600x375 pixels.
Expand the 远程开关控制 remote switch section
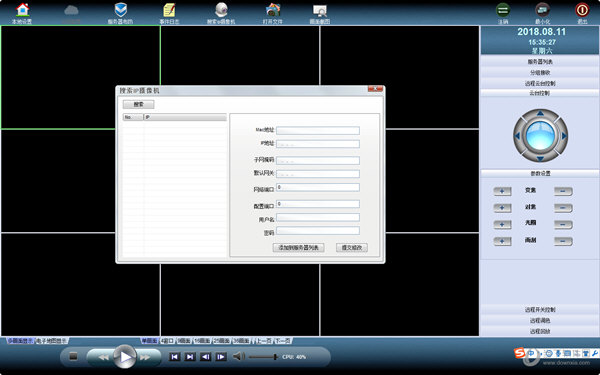540,310
